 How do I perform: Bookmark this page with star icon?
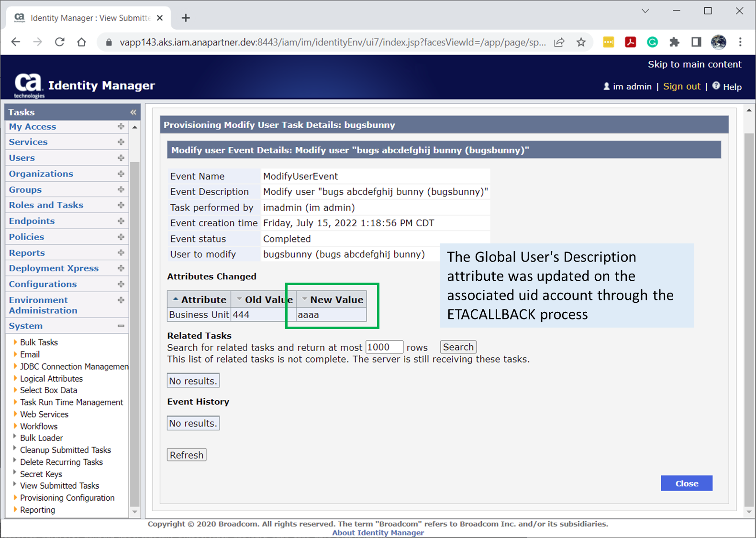[x=581, y=43]
